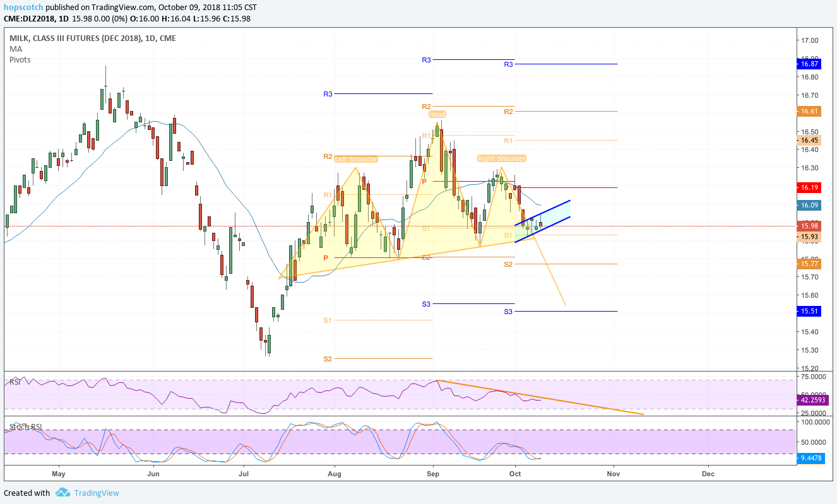The height and width of the screenshot is (504, 837).
Task: Select the blue parallel channel drawing
Action: [x=543, y=221]
